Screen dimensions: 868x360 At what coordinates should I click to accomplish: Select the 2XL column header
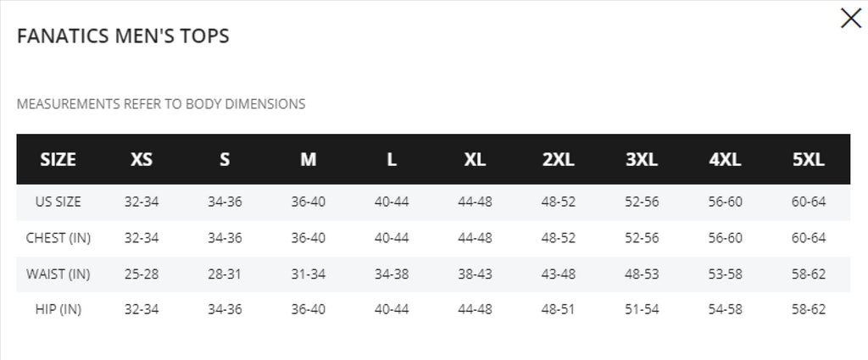tap(559, 160)
